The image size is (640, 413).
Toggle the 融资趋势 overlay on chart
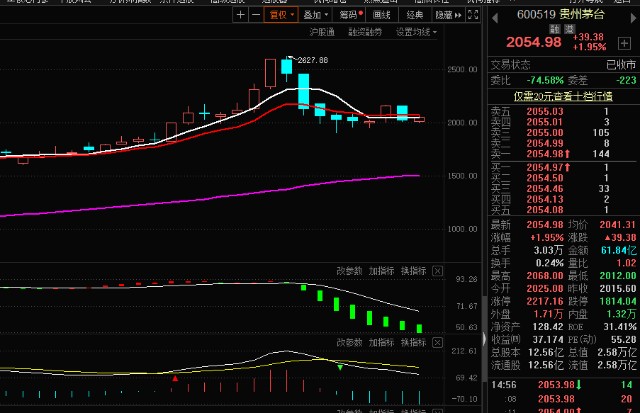(365, 33)
